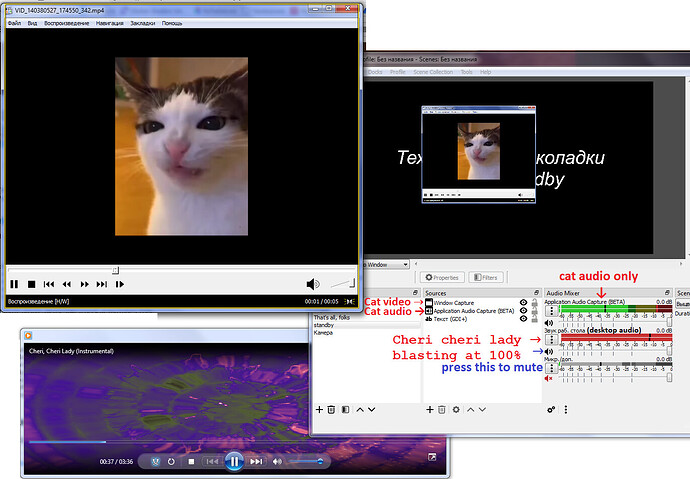Adjust Микр./доп. volume fader
The image size is (690, 479).
670,377
